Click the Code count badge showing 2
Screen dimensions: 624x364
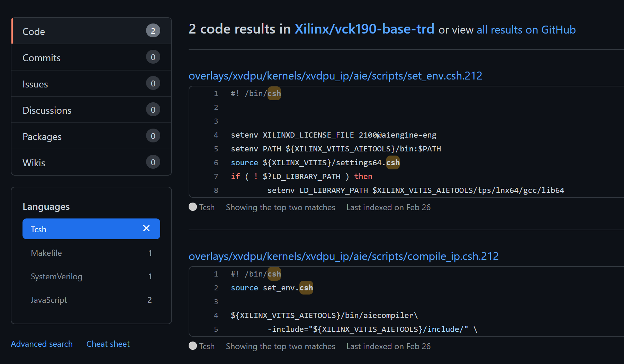pyautogui.click(x=153, y=31)
